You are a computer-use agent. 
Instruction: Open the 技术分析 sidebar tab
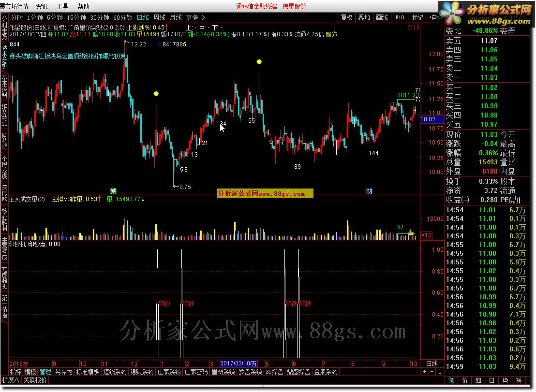click(4, 57)
